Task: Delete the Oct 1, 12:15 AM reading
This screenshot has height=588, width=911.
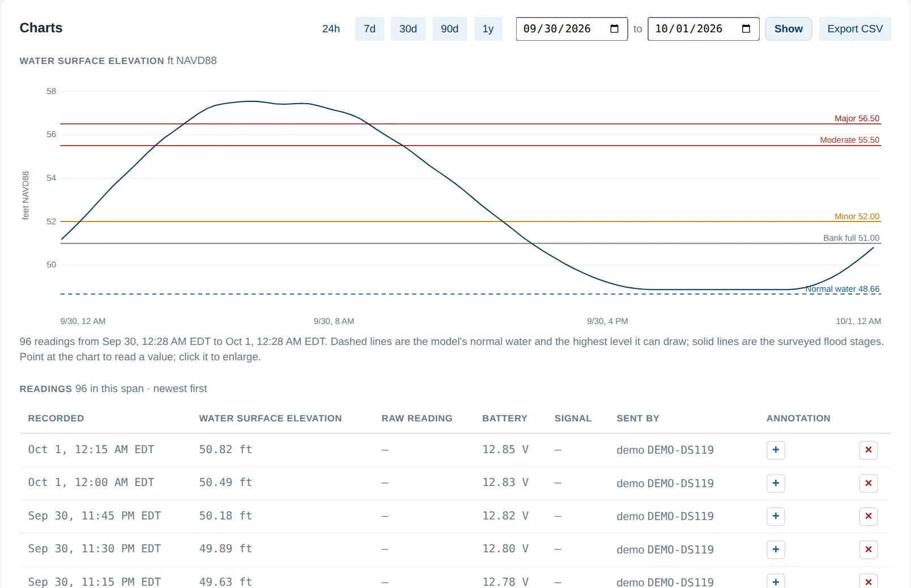Action: pos(869,450)
